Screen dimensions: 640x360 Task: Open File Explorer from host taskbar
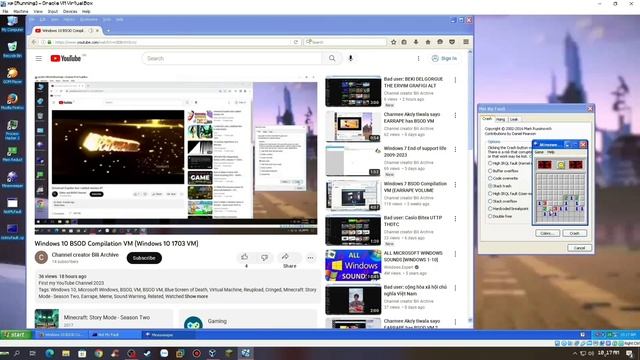click(x=66, y=353)
